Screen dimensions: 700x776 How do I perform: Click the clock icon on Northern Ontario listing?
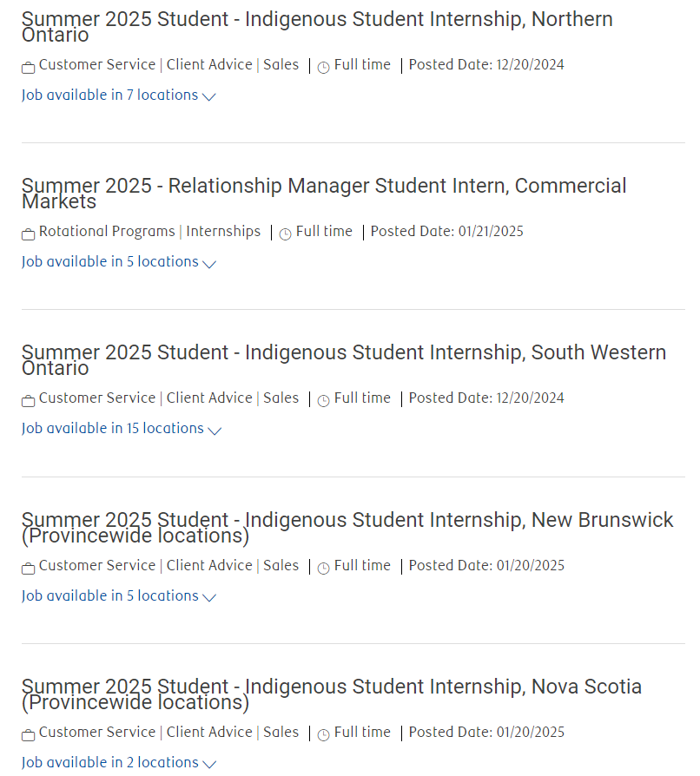coord(323,68)
